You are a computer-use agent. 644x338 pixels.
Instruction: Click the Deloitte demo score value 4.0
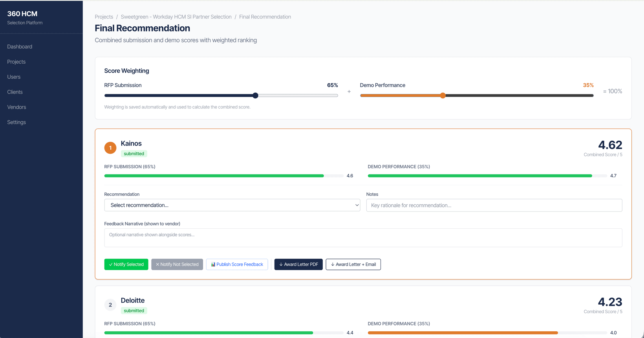[x=613, y=332]
